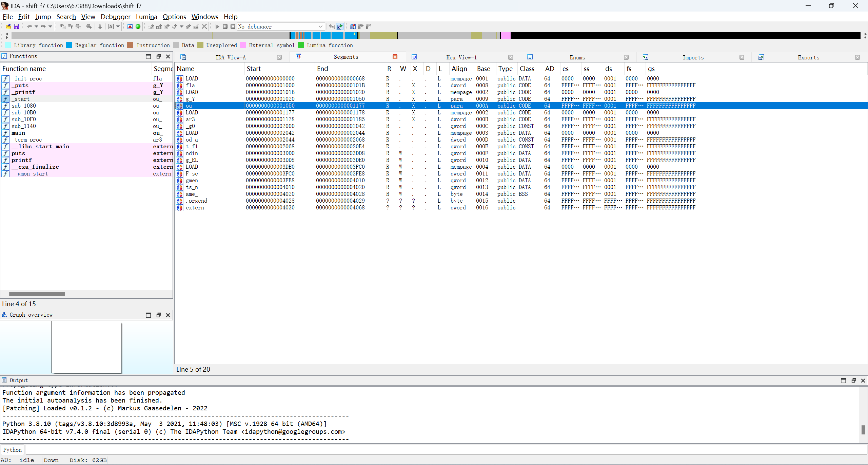Close the IDA View-A tab

coord(279,57)
